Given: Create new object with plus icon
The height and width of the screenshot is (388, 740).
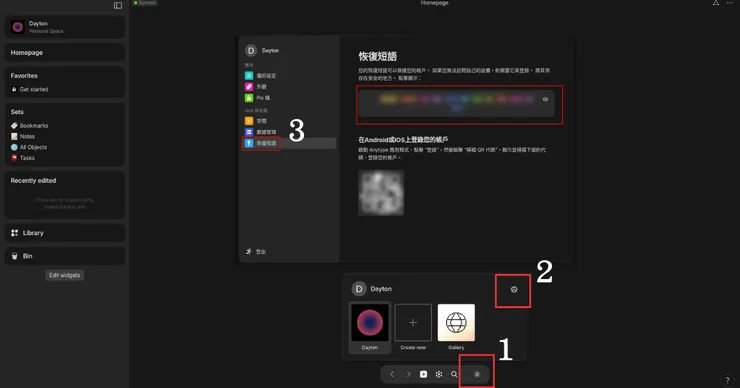Looking at the screenshot, I should (x=423, y=374).
